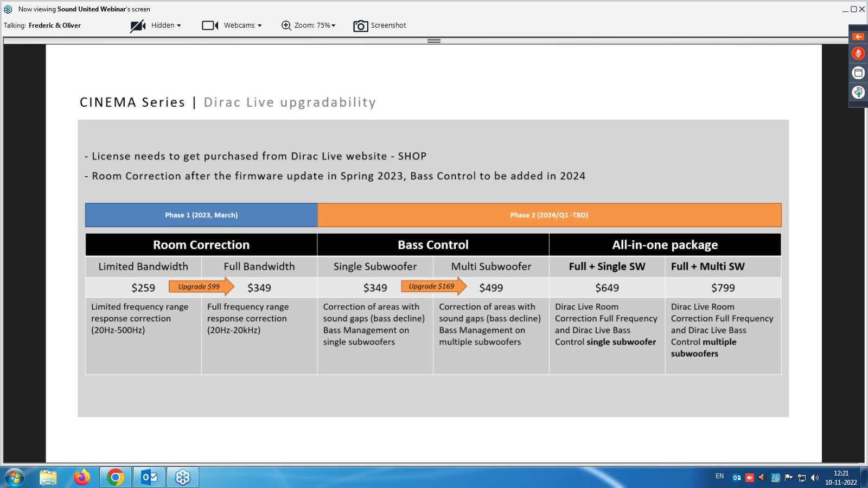
Task: Click the 'Upgrade $169' arrow
Action: [433, 286]
